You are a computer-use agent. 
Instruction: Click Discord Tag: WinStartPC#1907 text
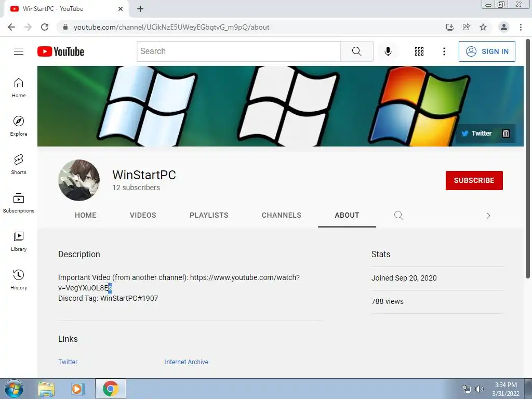[x=108, y=298]
